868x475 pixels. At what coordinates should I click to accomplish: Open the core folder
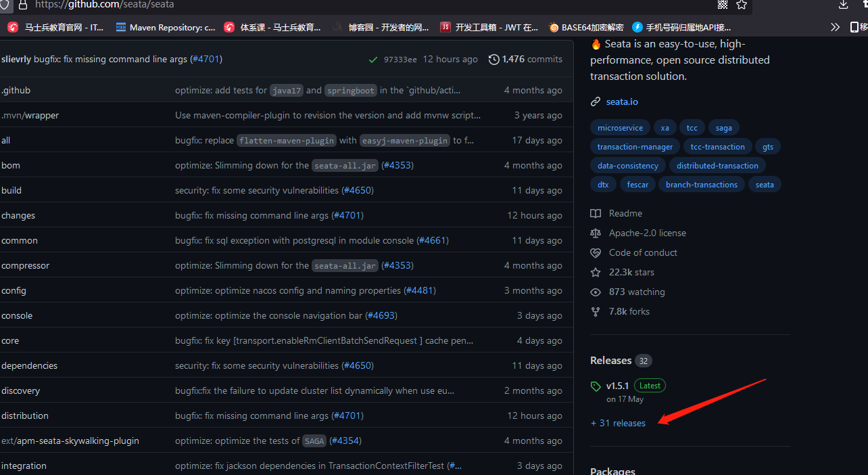pos(10,340)
